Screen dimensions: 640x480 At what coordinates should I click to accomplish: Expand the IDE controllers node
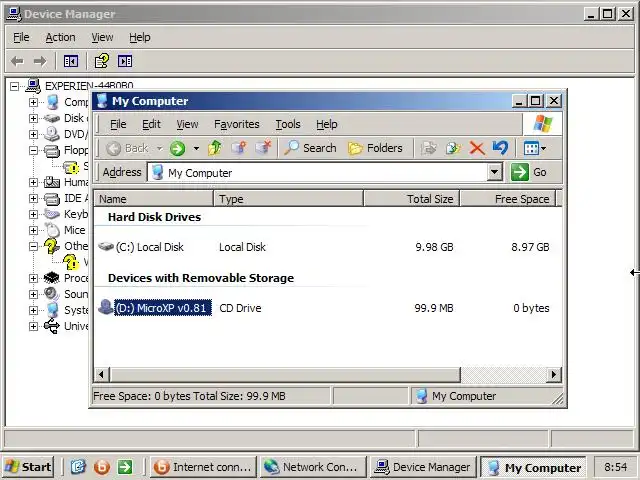pos(33,198)
